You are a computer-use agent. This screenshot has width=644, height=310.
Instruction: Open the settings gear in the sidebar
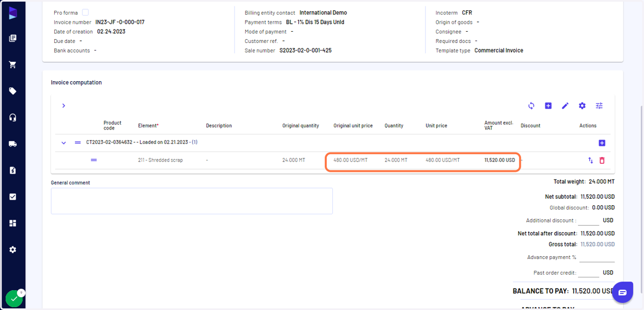[13, 250]
